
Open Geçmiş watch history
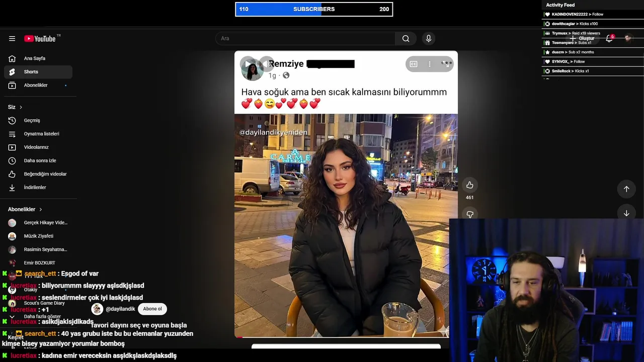point(38,121)
